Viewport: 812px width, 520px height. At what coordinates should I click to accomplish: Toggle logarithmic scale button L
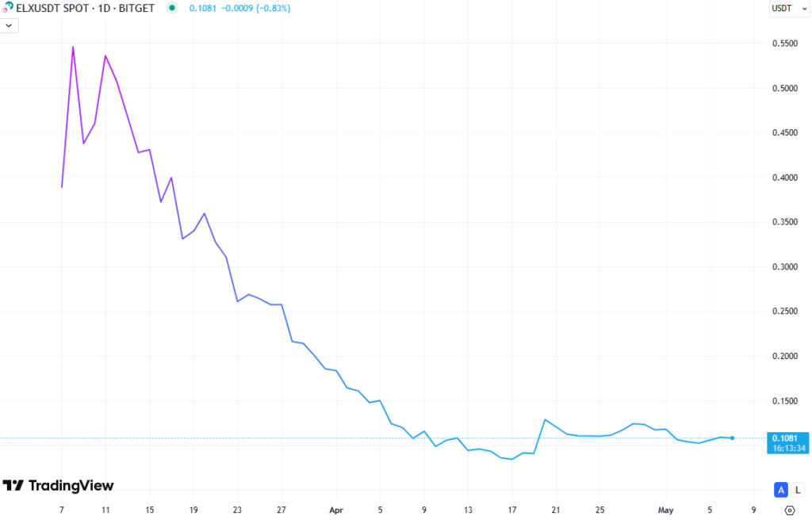point(798,489)
